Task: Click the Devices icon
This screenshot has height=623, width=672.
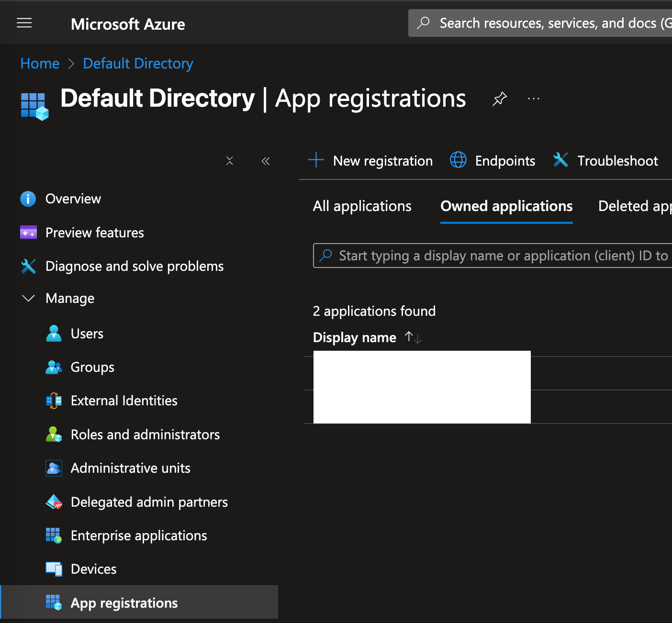Action: pyautogui.click(x=54, y=569)
